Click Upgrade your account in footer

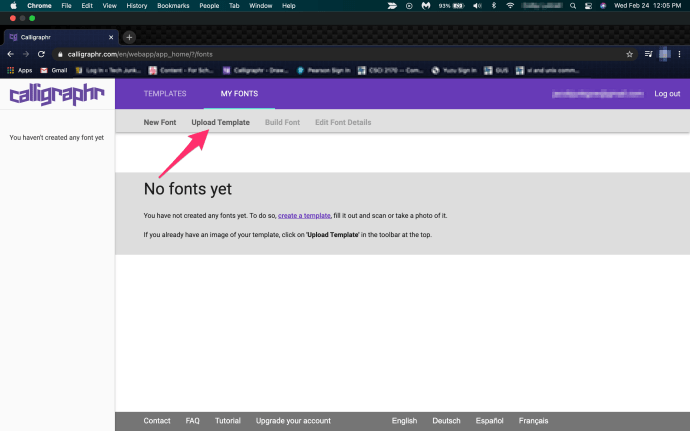click(x=293, y=421)
